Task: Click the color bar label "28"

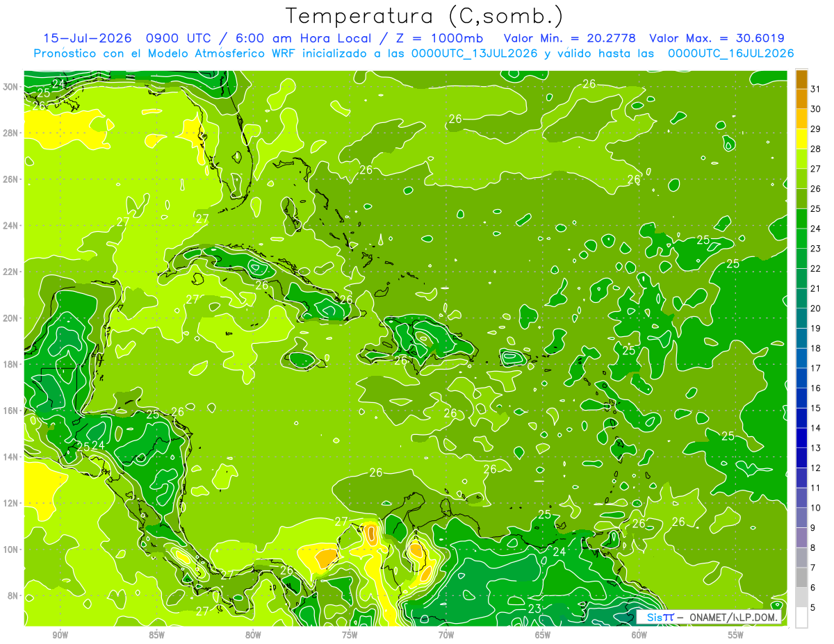Action: tap(816, 149)
